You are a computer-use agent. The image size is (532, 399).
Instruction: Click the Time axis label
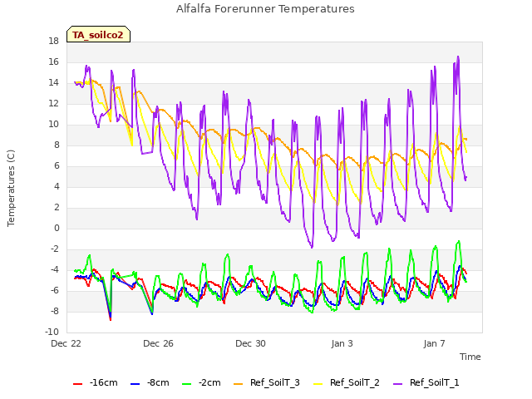470,357
